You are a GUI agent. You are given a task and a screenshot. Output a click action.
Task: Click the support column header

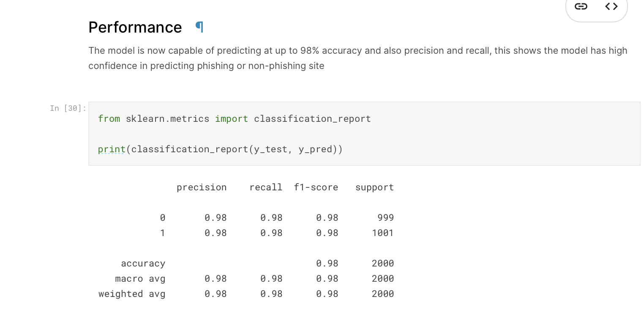[374, 187]
